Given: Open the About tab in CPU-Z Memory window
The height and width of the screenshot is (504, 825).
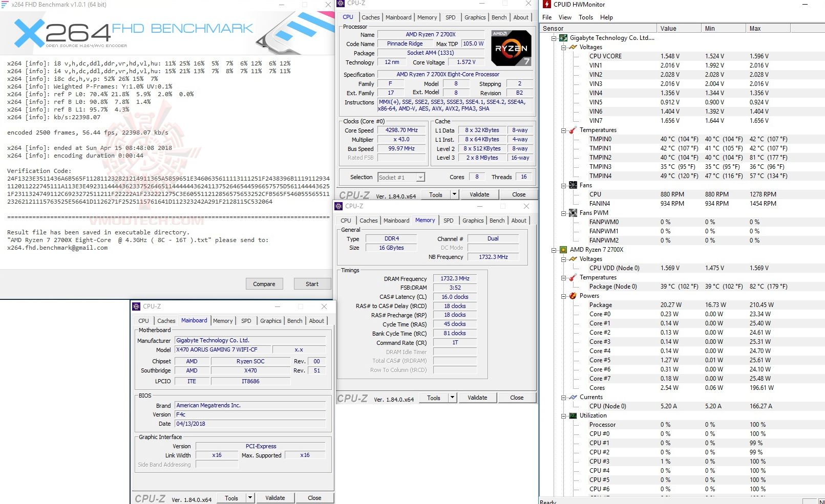Looking at the screenshot, I should point(519,221).
